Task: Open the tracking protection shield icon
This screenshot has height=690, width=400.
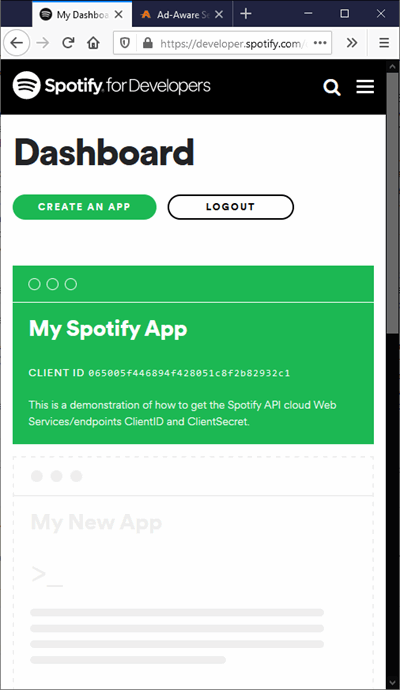Action: click(x=125, y=43)
